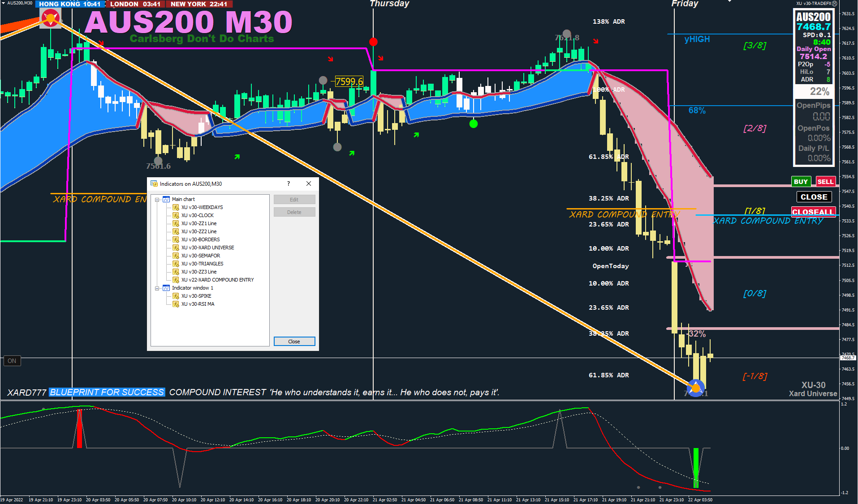
Task: Click the red circular marker at chart top-left
Action: point(51,18)
